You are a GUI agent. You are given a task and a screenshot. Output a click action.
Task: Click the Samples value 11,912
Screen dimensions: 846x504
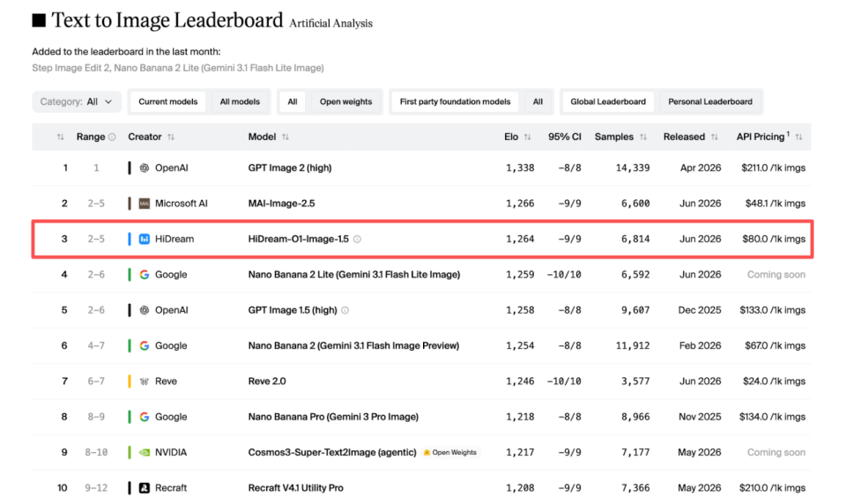tap(633, 346)
